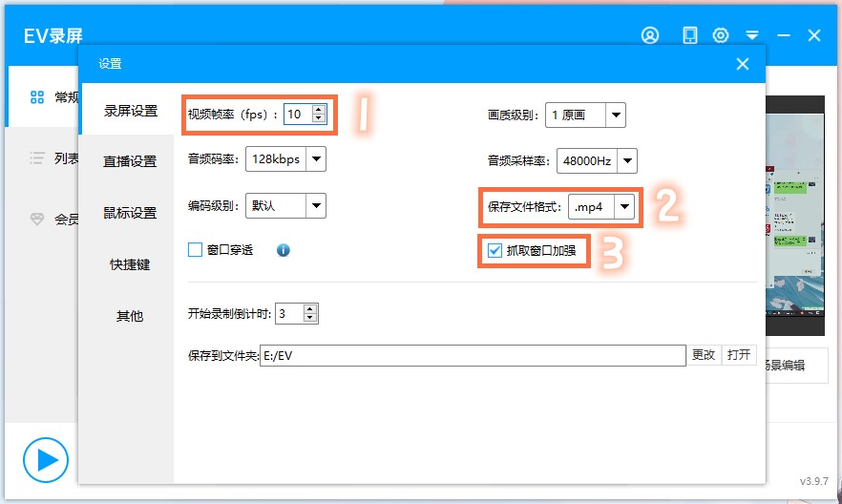Decrease 视频帧率 with the down arrow

click(319, 118)
